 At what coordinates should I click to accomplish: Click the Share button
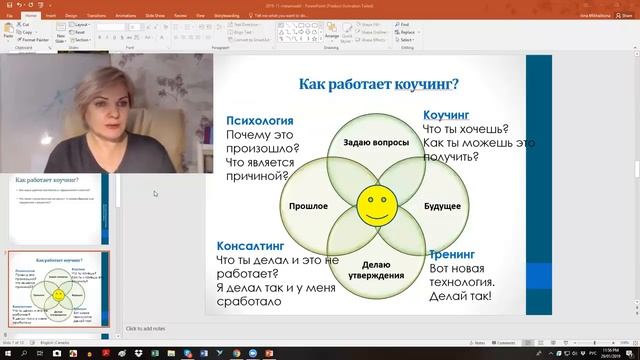(x=624, y=16)
